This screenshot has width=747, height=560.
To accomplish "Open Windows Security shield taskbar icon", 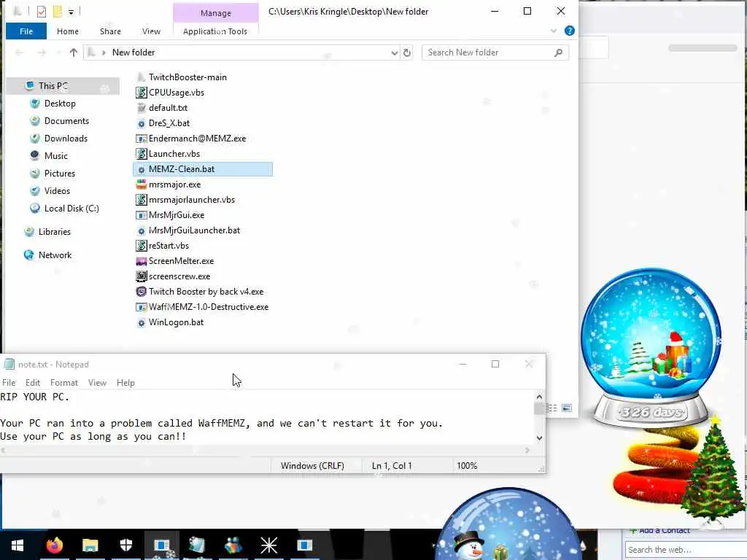I will (125, 545).
